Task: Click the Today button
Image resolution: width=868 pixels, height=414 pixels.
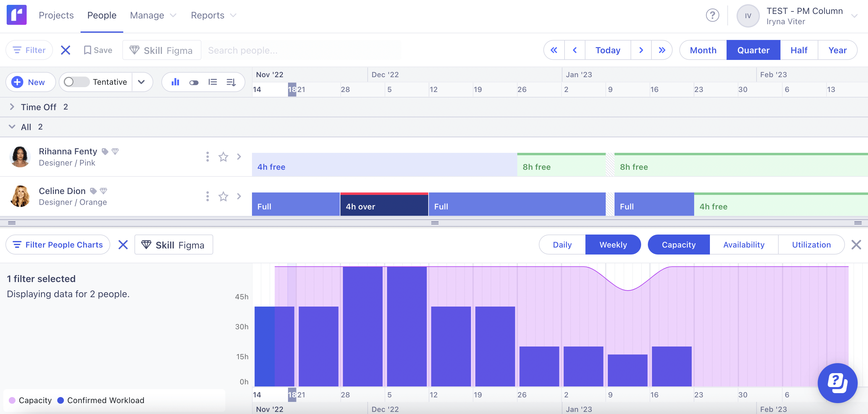Action: pos(608,50)
